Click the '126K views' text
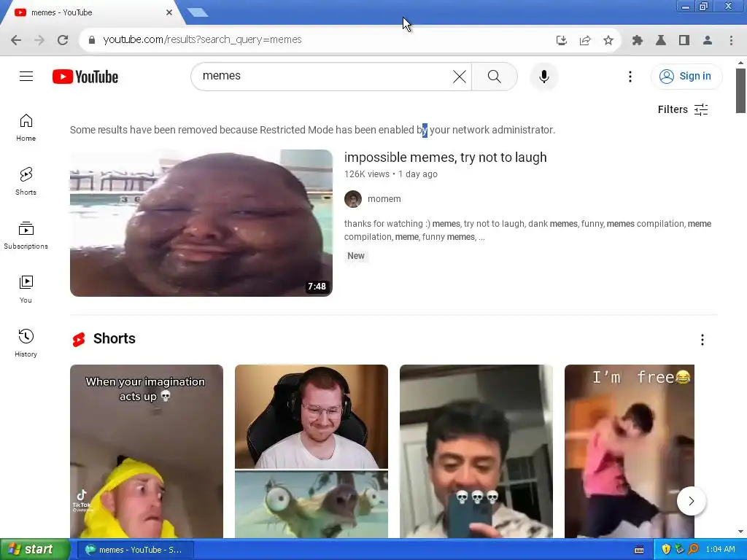 366,174
